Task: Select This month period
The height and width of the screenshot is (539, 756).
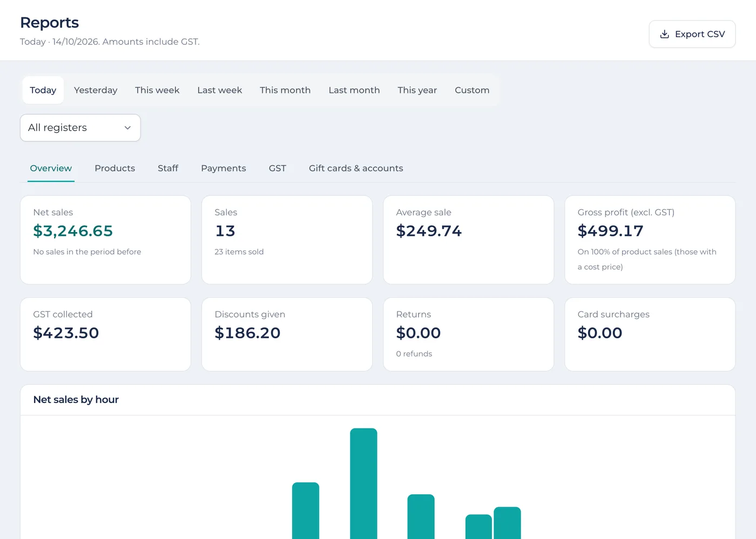Action: (x=285, y=90)
